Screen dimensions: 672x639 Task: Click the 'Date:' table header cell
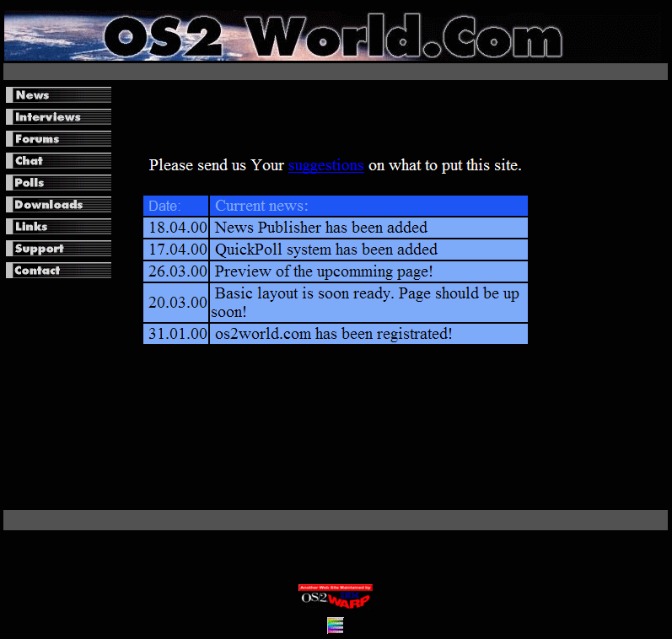tap(175, 206)
